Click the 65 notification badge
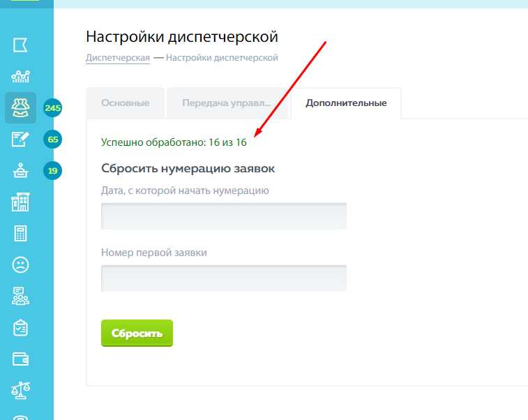Image resolution: width=528 pixels, height=420 pixels. 52,140
